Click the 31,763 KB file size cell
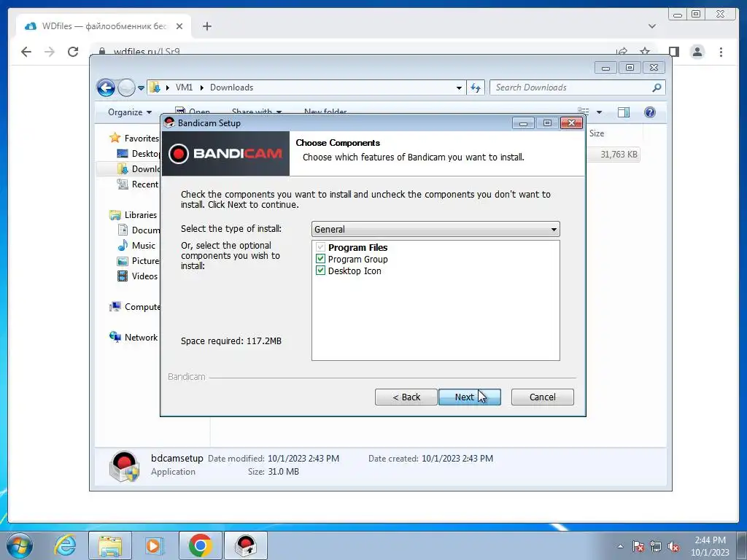Viewport: 747px width, 560px height. 619,155
